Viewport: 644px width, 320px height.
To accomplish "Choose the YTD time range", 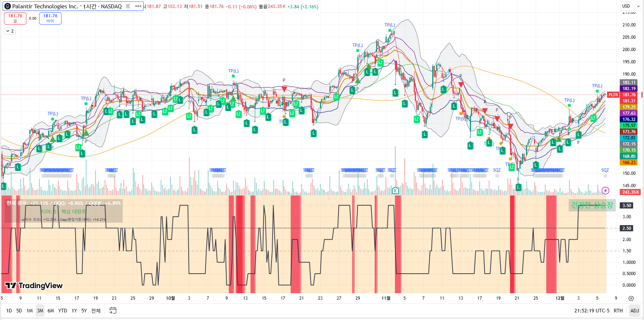I will tap(63, 311).
